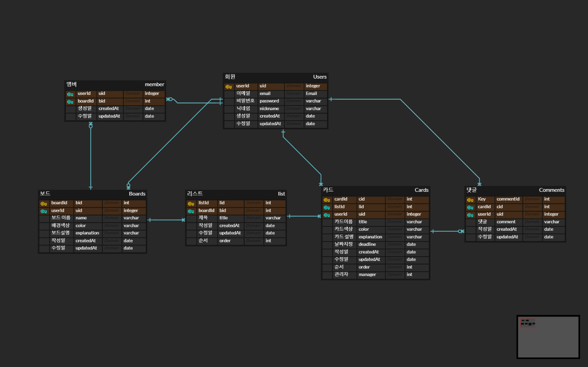
Task: Click the primary key icon beside cardId in Cards
Action: 327,200
